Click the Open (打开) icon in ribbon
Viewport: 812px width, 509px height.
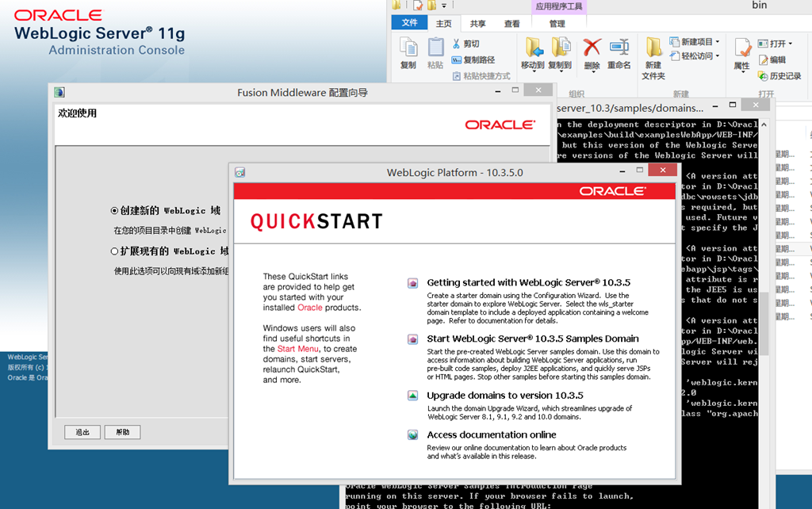click(x=763, y=44)
